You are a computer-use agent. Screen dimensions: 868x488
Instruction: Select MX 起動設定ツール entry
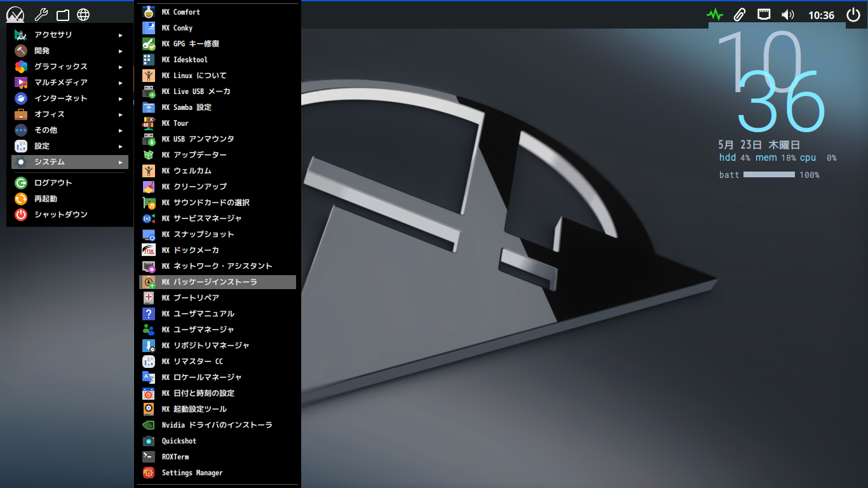217,409
